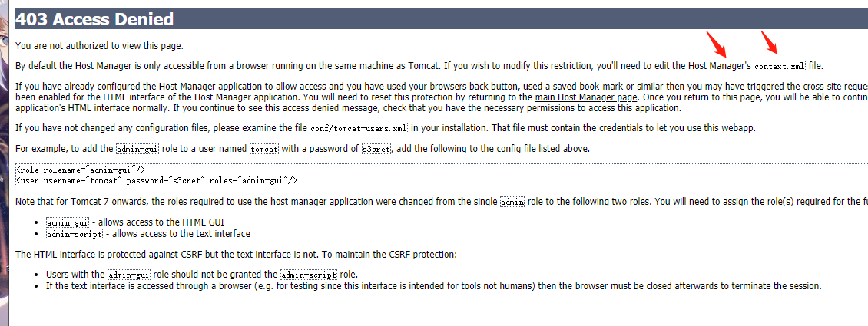Click the 403 Access Denied heading
This screenshot has height=326, width=868.
94,19
